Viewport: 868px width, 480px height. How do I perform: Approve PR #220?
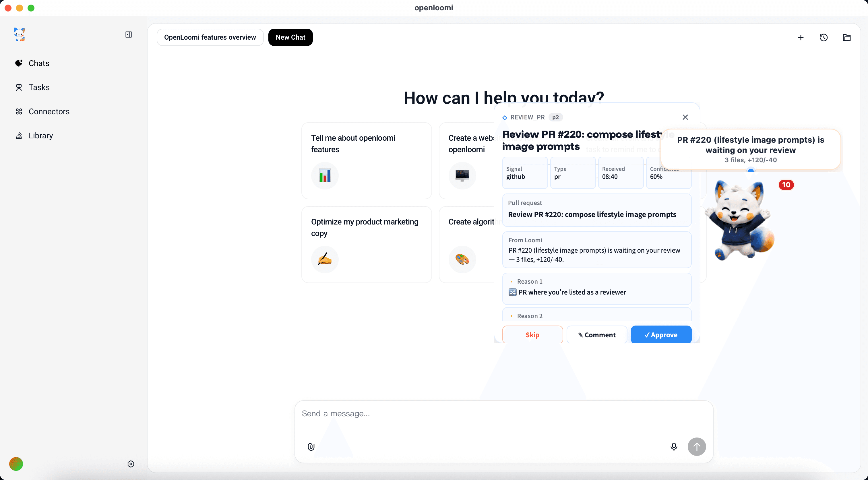pyautogui.click(x=661, y=335)
